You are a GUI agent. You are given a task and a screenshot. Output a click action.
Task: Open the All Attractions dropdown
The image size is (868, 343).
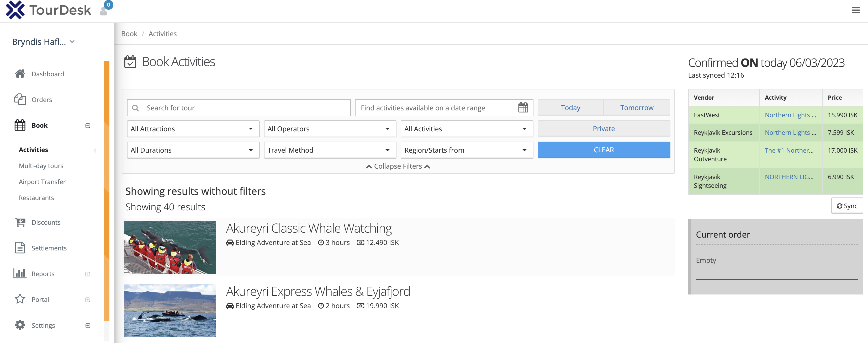point(193,129)
